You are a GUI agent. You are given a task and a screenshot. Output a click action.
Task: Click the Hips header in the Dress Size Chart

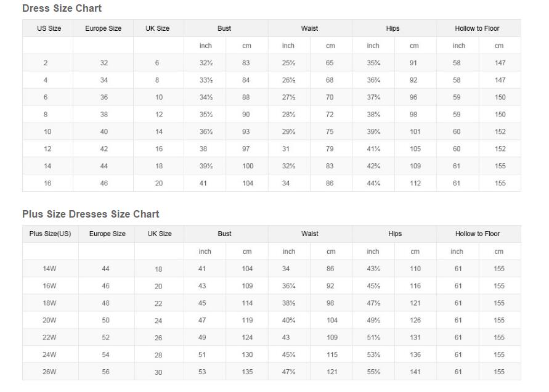click(393, 28)
